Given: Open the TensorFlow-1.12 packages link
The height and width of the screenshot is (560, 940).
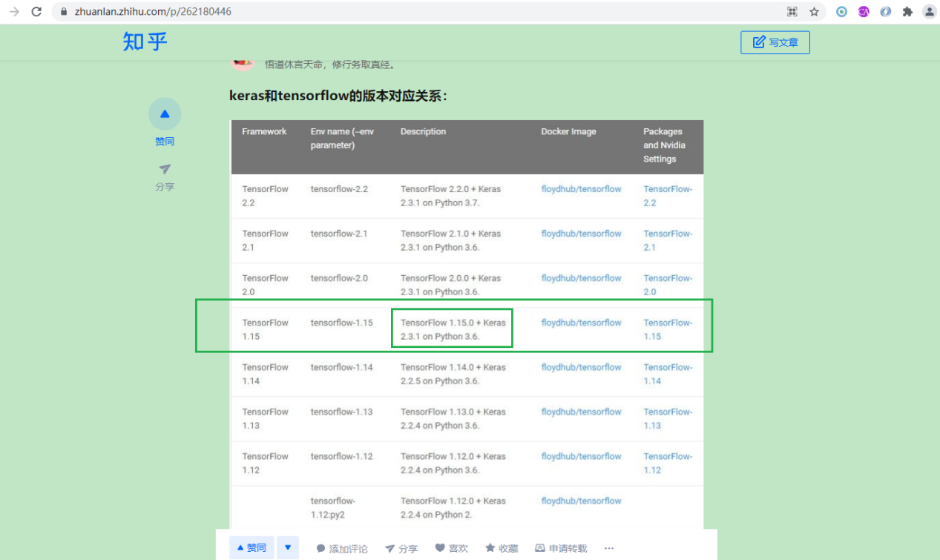Looking at the screenshot, I should pos(668,463).
